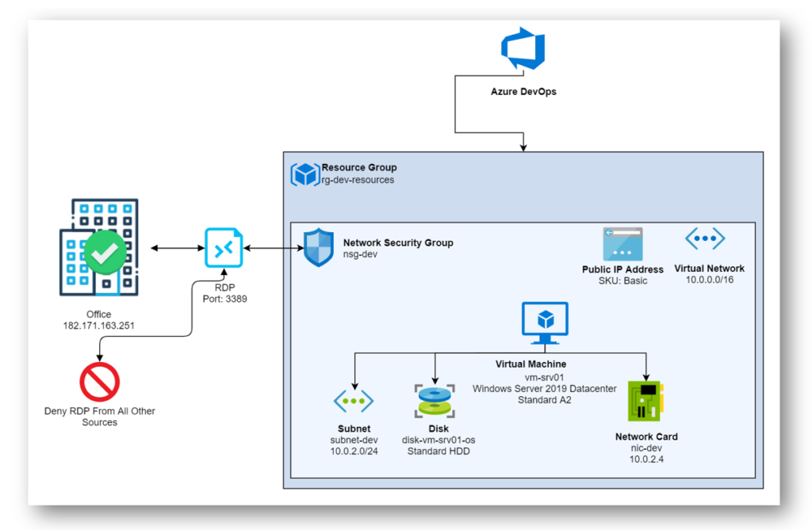The height and width of the screenshot is (530, 812).
Task: Click the Disk storage icon
Action: [x=435, y=401]
